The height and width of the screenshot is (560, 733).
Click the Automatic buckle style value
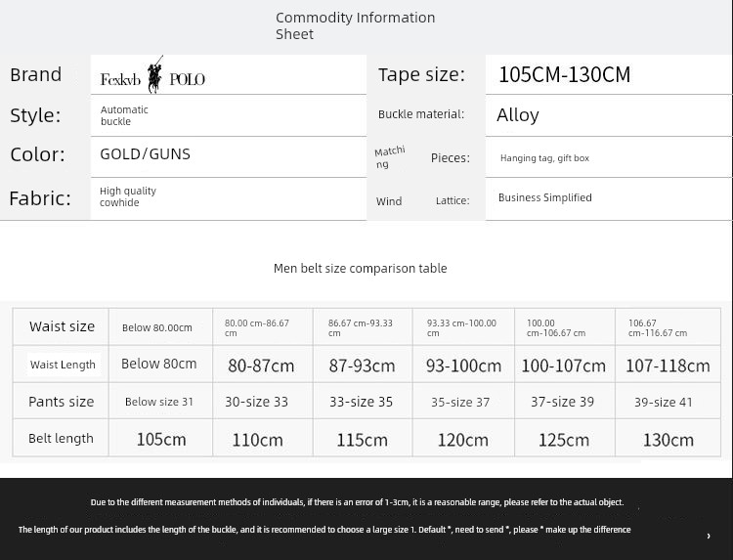pyautogui.click(x=124, y=115)
